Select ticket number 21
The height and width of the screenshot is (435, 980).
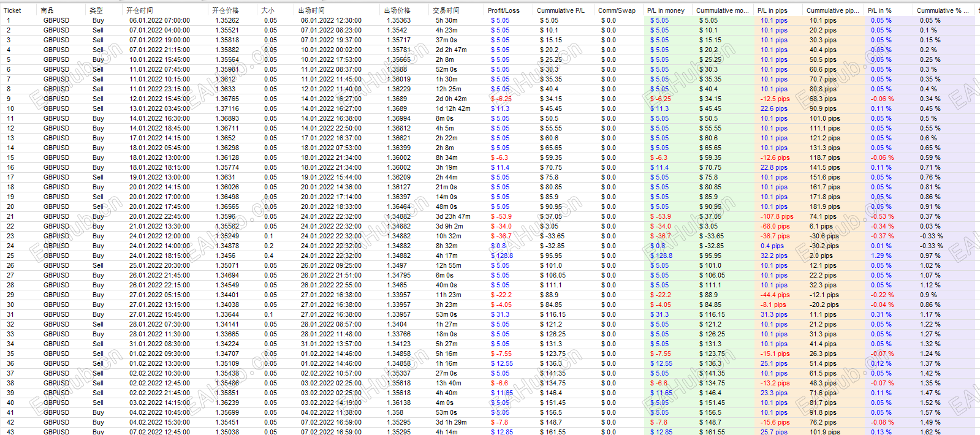10,216
